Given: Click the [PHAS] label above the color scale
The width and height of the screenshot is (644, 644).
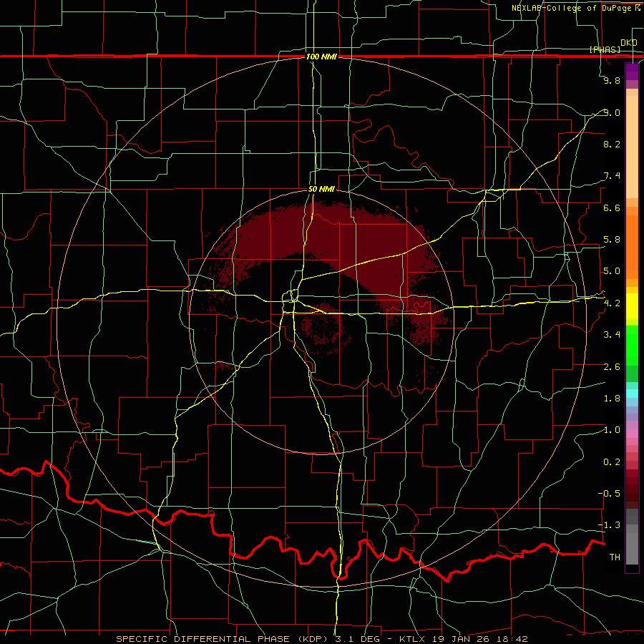Looking at the screenshot, I should [x=605, y=49].
